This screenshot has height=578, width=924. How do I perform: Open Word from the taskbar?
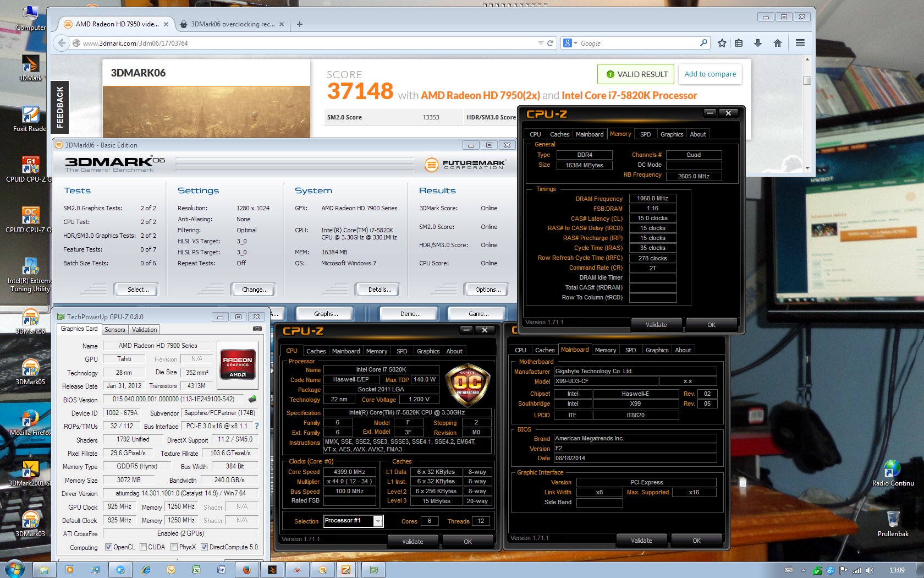coord(221,570)
